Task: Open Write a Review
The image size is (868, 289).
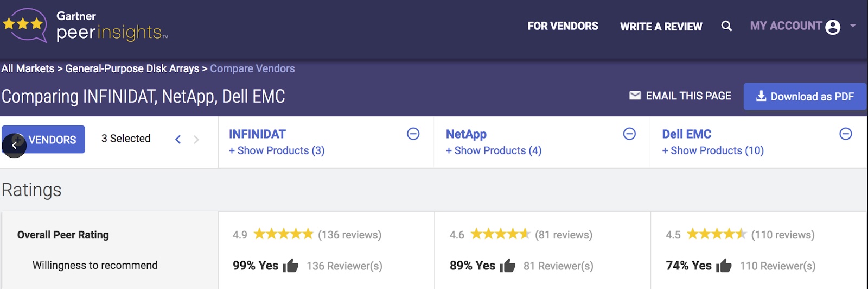Action: coord(661,27)
